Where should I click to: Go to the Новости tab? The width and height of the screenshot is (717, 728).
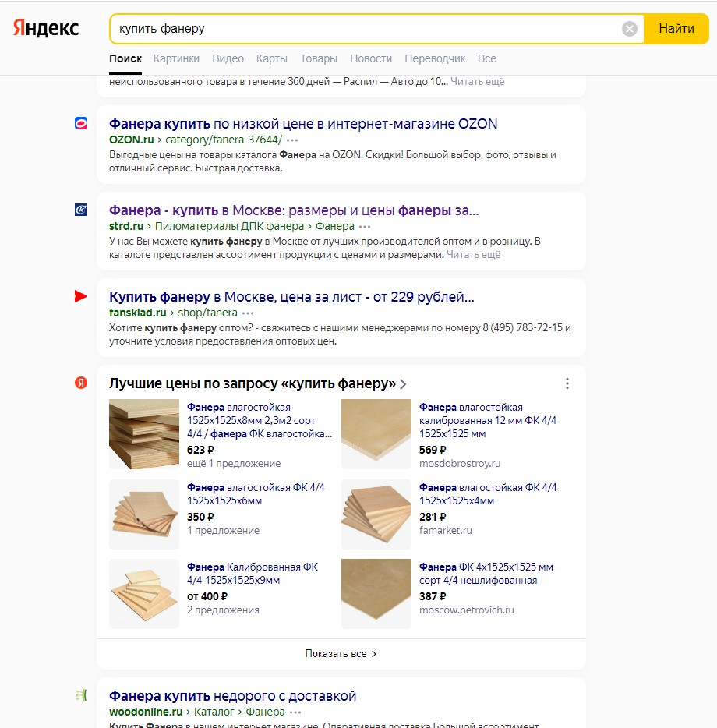click(x=371, y=59)
